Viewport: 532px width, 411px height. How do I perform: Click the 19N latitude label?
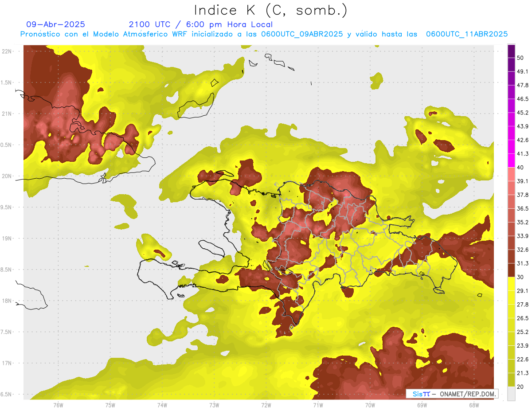[7, 239]
